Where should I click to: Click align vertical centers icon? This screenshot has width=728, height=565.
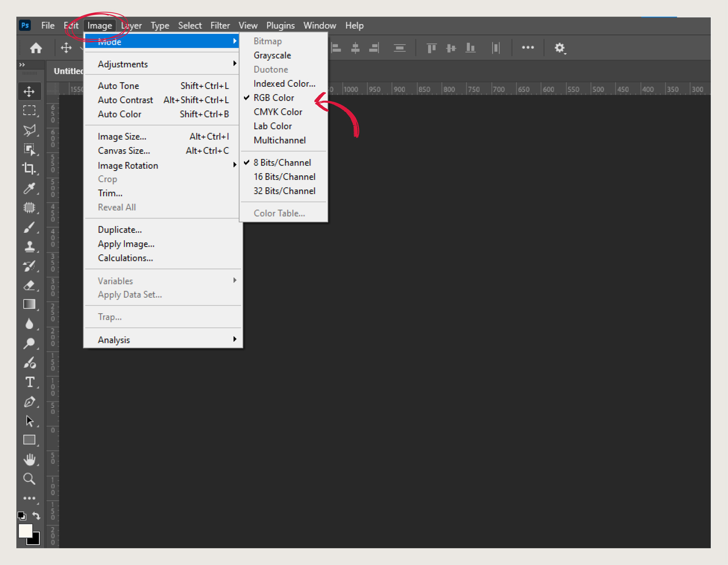[451, 48]
